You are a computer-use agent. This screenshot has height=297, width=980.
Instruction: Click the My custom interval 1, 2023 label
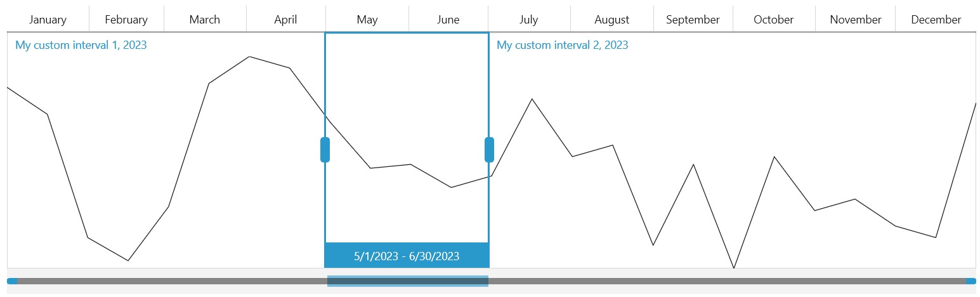click(x=81, y=45)
